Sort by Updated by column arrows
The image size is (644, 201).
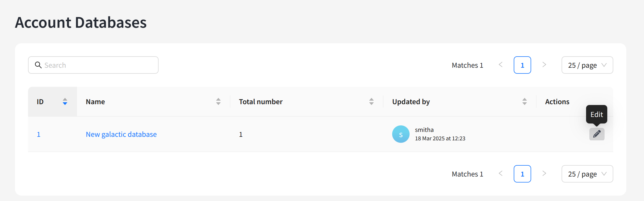(x=524, y=102)
